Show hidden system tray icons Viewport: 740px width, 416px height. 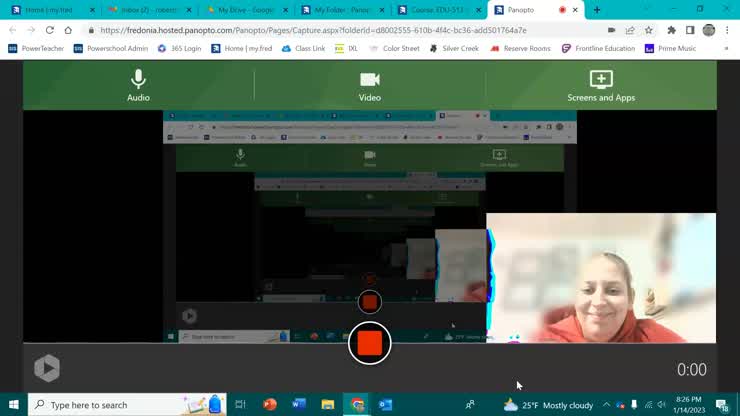tap(606, 405)
